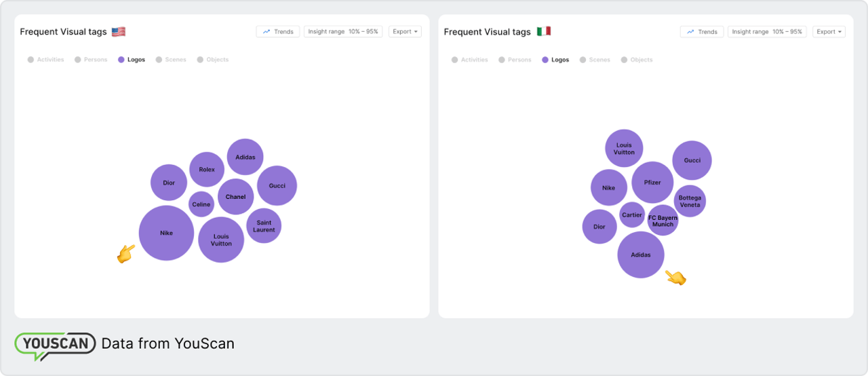Image resolution: width=868 pixels, height=376 pixels.
Task: Select the Bottega Veneta bubble
Action: tap(690, 201)
